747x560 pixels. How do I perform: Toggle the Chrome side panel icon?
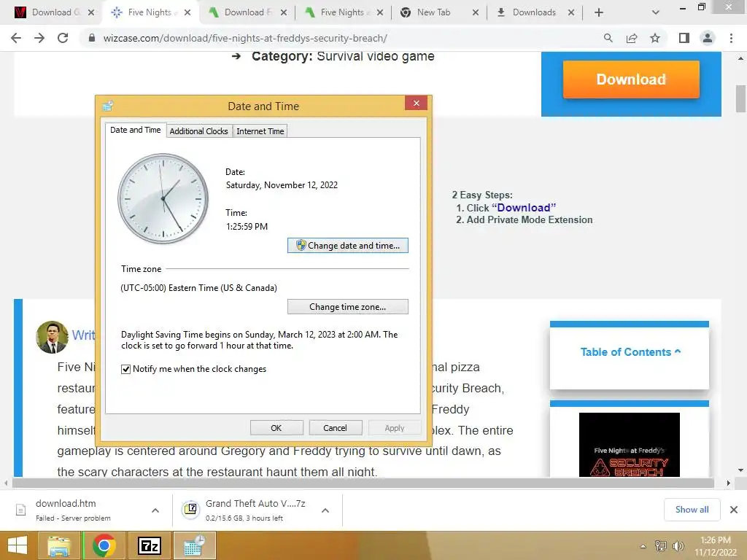click(x=684, y=38)
